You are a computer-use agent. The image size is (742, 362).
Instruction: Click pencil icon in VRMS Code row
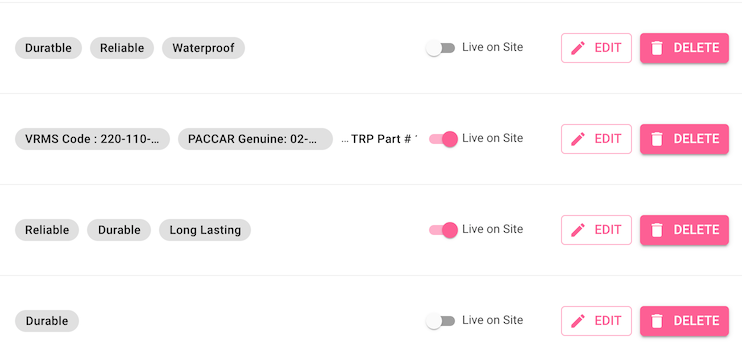point(578,139)
